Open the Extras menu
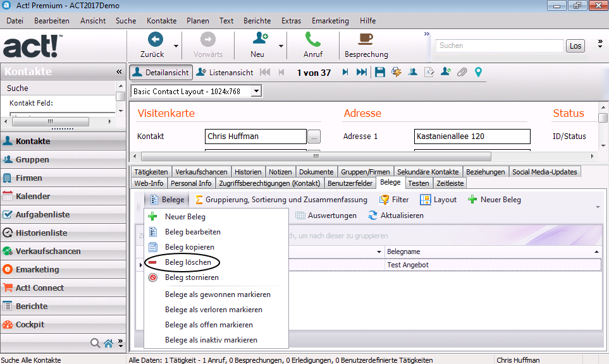 [291, 21]
